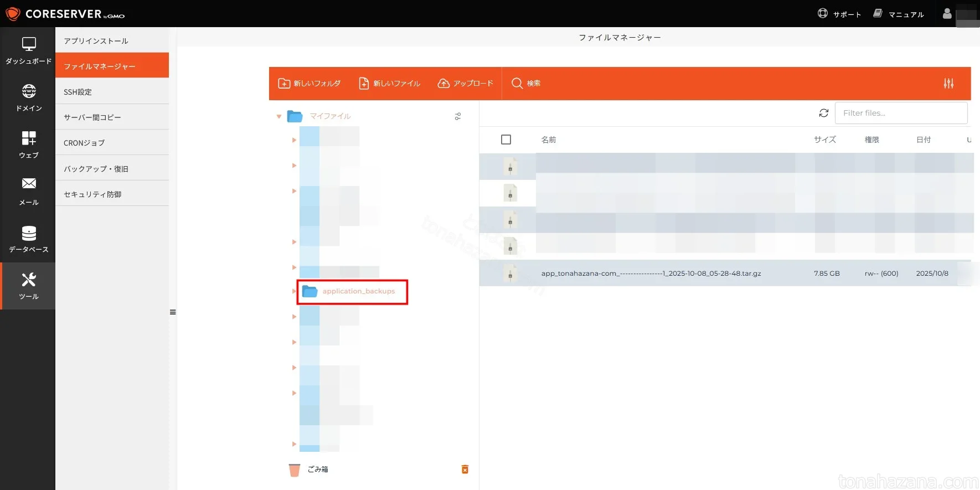980x490 pixels.
Task: Open the Dashboard (ダッシュボード) sidebar icon
Action: point(28,50)
